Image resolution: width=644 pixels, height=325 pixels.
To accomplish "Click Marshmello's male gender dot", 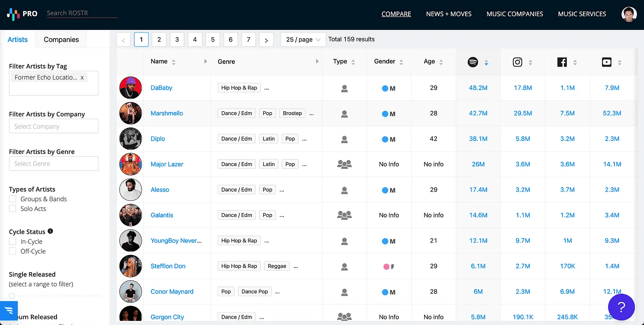I will click(x=385, y=114).
